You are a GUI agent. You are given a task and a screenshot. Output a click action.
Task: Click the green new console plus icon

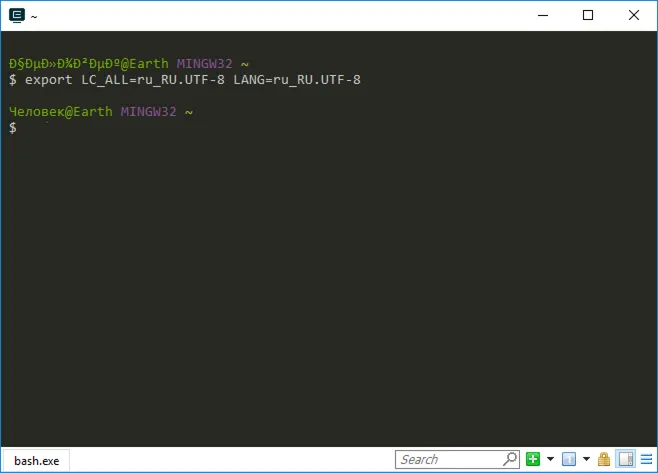(x=533, y=460)
